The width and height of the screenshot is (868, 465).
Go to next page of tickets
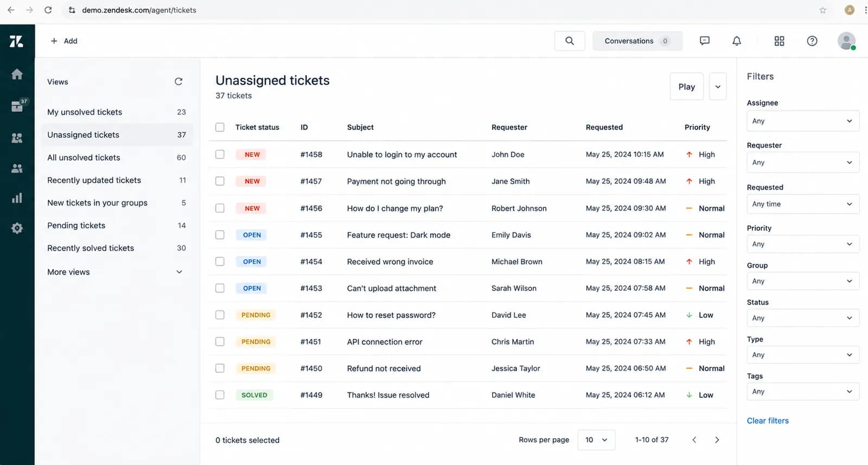(x=717, y=440)
